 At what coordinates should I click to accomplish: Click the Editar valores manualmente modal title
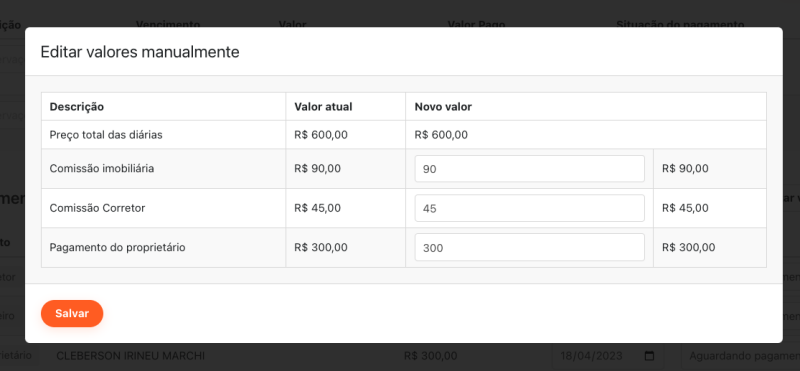tap(140, 52)
